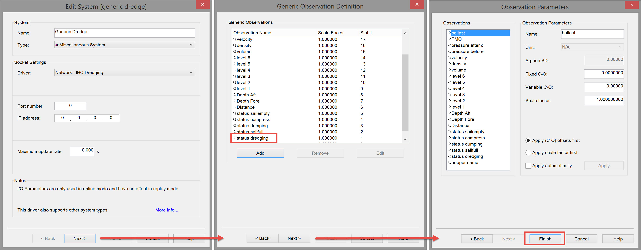The image size is (644, 250).
Task: Click the Port number input field
Action: 70,106
